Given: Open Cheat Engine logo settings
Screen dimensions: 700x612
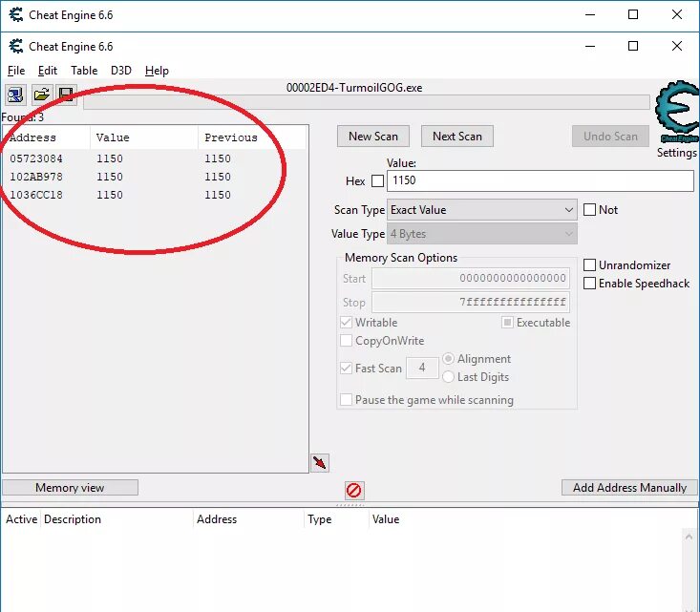Looking at the screenshot, I should pos(677,111).
